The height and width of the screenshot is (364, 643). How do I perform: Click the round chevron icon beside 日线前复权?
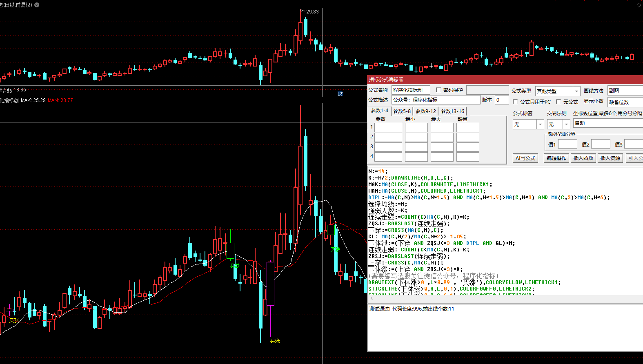37,5
